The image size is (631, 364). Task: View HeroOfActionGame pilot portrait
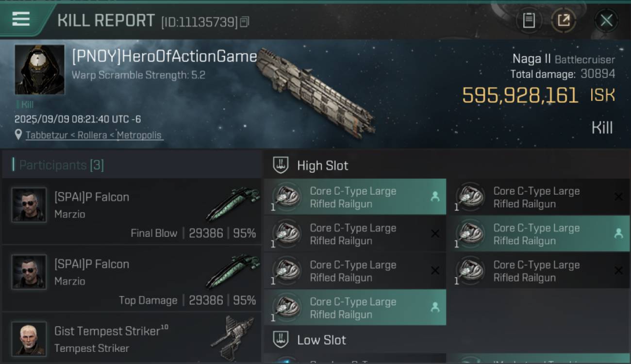click(39, 69)
